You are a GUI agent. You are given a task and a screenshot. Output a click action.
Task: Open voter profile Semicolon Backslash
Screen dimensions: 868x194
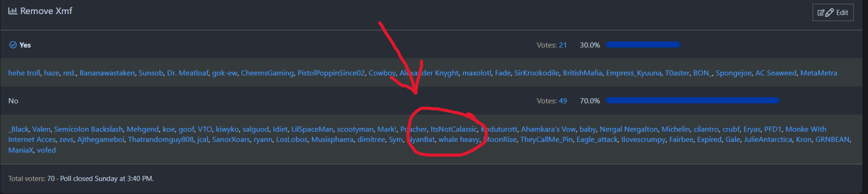(x=88, y=129)
